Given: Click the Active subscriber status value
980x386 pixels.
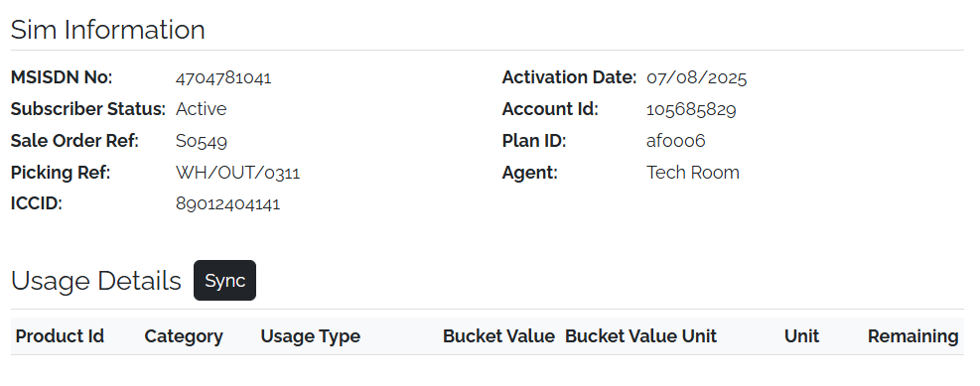Looking at the screenshot, I should [x=201, y=109].
